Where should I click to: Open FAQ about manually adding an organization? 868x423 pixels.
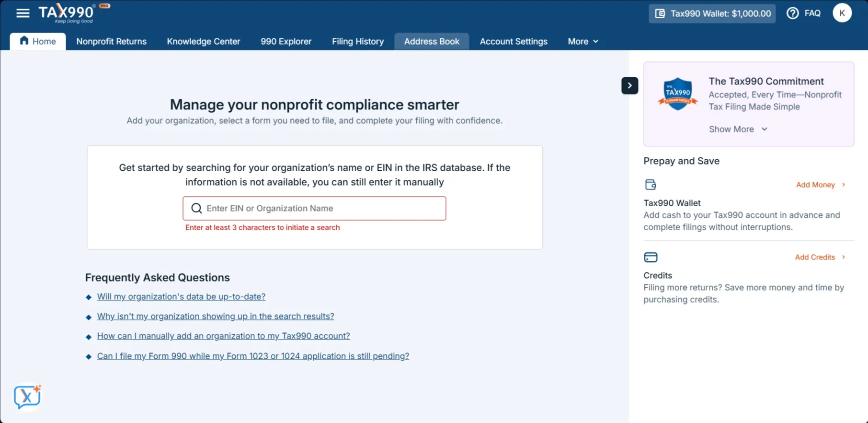coord(223,336)
